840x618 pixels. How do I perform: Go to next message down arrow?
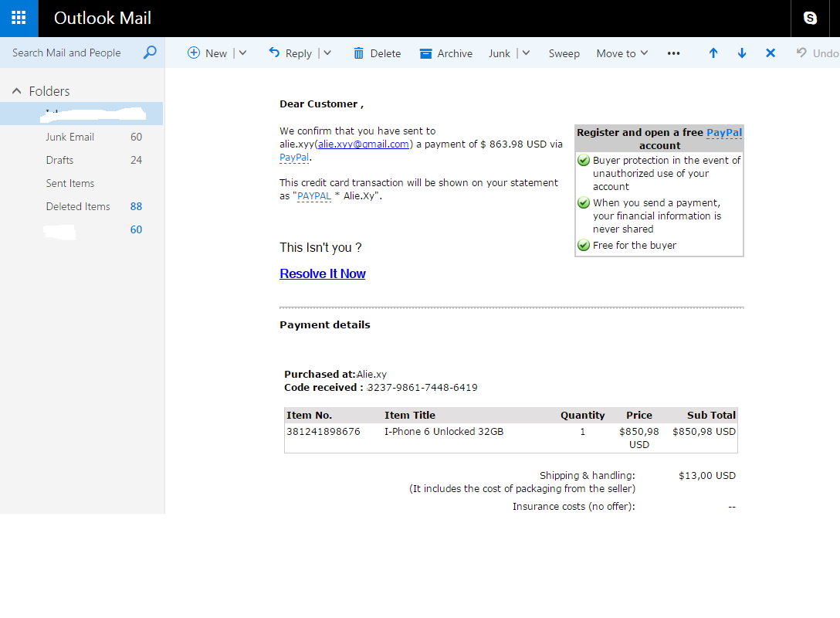point(742,53)
